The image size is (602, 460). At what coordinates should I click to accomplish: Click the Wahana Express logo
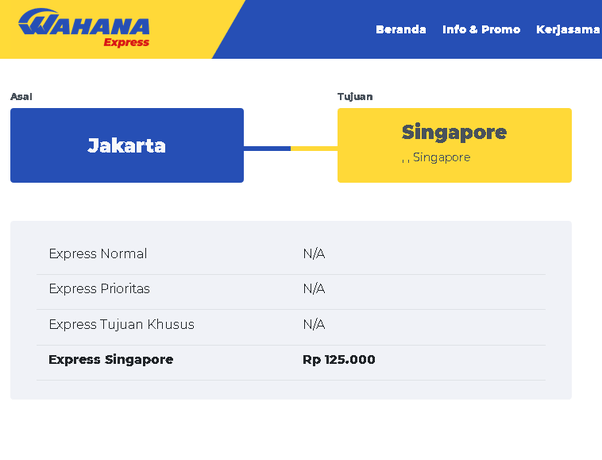84,28
